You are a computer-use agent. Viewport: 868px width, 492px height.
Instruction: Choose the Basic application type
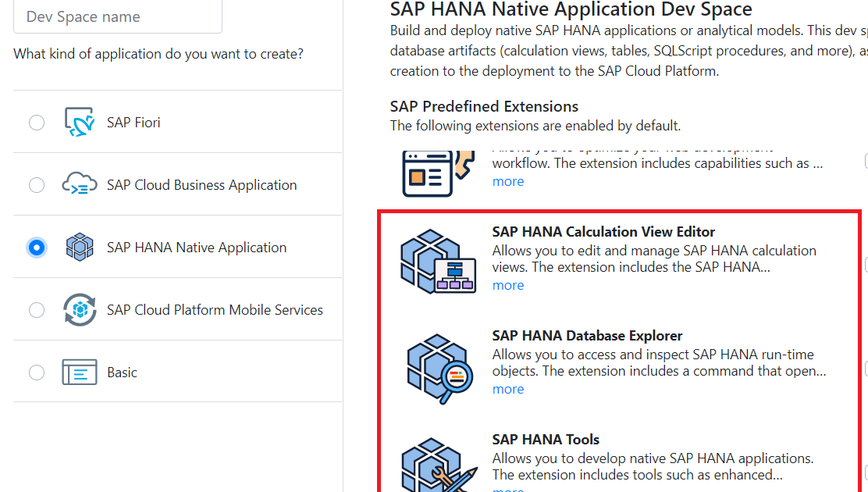[37, 373]
